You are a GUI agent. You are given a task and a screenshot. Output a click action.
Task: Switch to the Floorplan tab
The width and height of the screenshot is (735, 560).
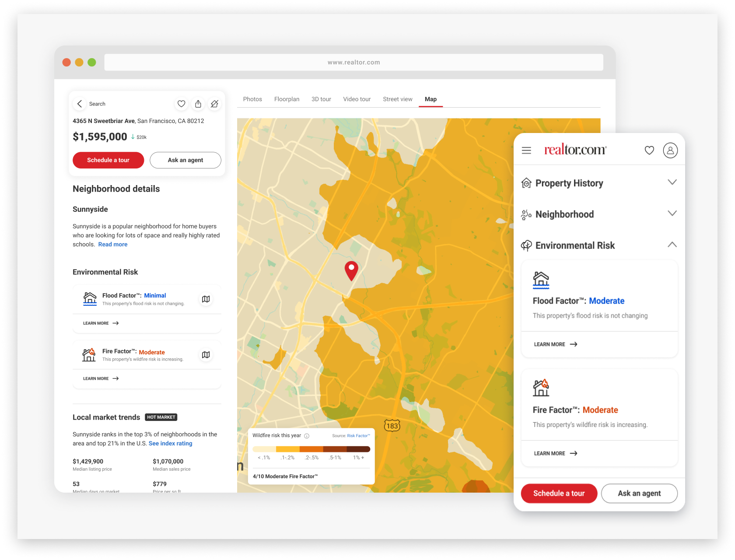pyautogui.click(x=287, y=99)
